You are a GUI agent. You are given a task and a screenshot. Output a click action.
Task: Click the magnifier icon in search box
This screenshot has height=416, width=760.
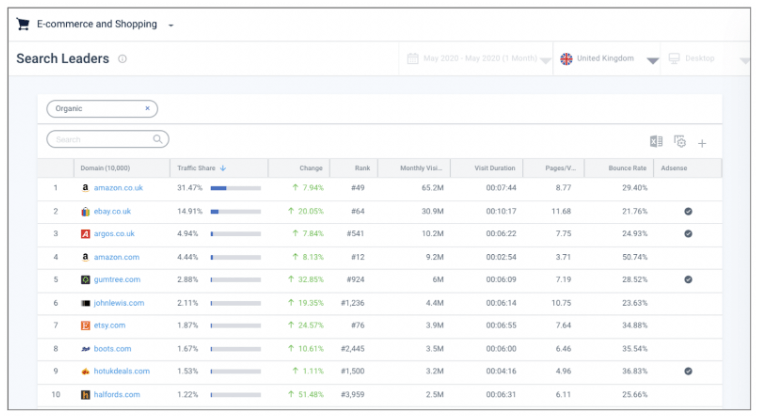(x=158, y=140)
